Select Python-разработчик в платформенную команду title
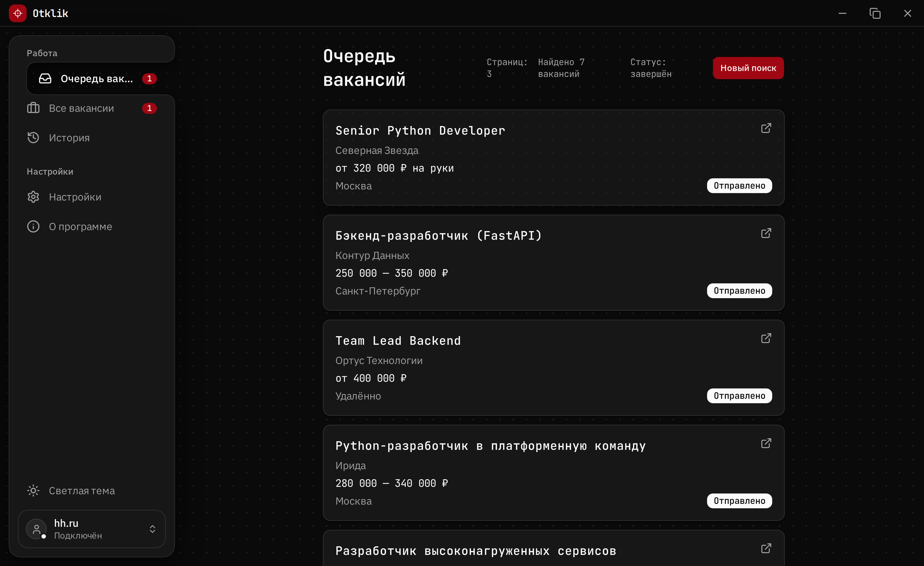924x566 pixels. coord(490,446)
